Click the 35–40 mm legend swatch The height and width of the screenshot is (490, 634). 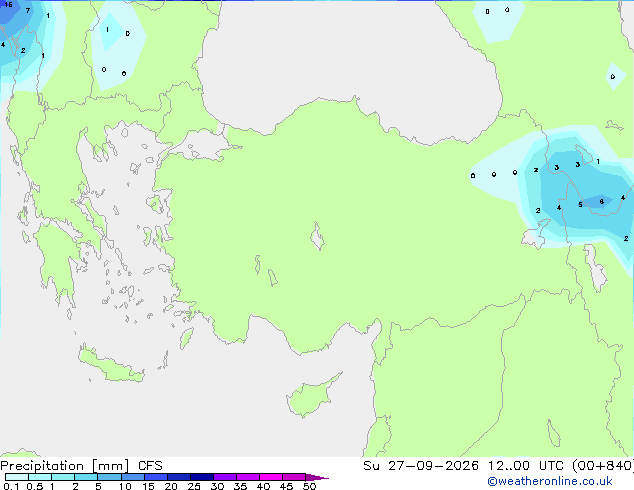(x=248, y=477)
